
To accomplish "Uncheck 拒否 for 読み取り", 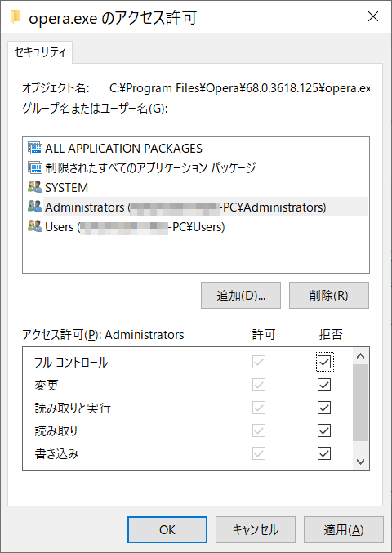I will 324,430.
